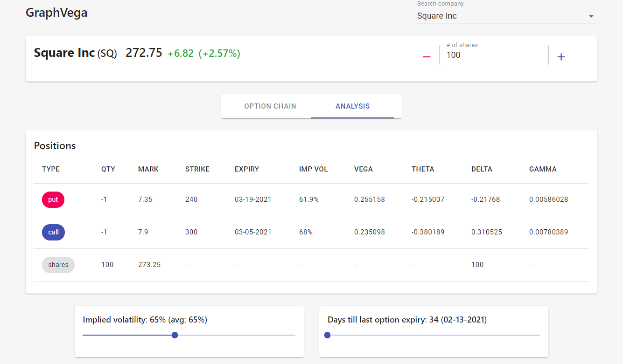Switch to the Option Chain tab

click(x=270, y=106)
